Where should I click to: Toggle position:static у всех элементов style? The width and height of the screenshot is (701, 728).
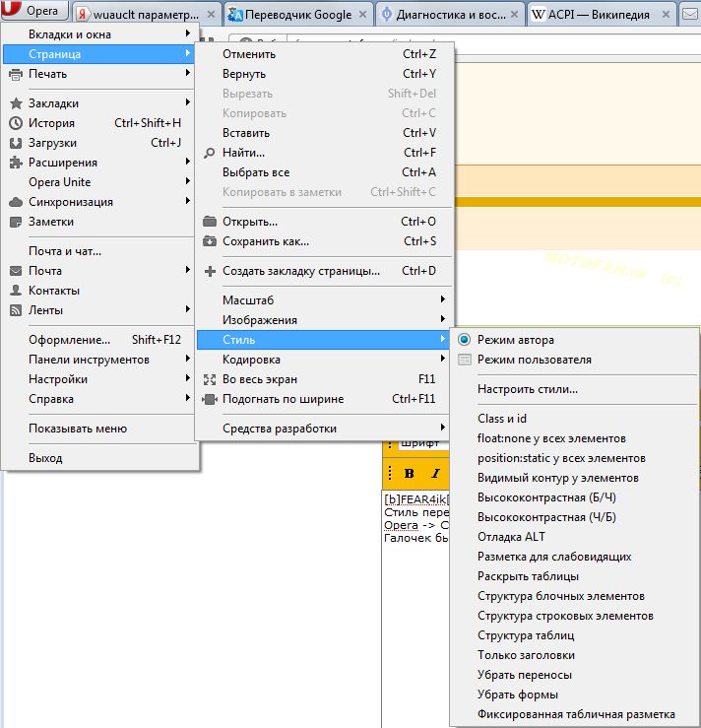(x=574, y=458)
